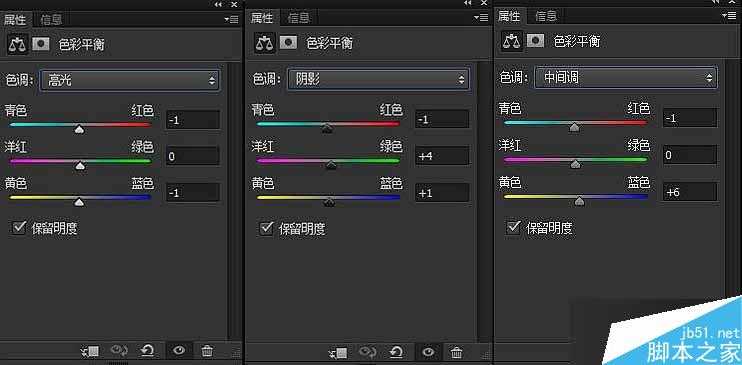This screenshot has height=365, width=742.
Task: Click the 洋红-绿色 slider handle in the 阴影 panel
Action: coord(331,165)
